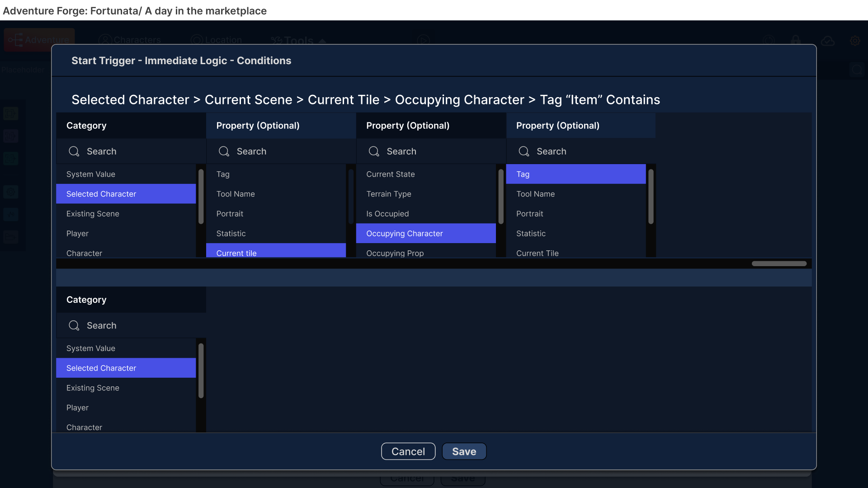Image resolution: width=868 pixels, height=488 pixels.
Task: Click horizontal scrollbar thumb below columns
Action: 779,263
